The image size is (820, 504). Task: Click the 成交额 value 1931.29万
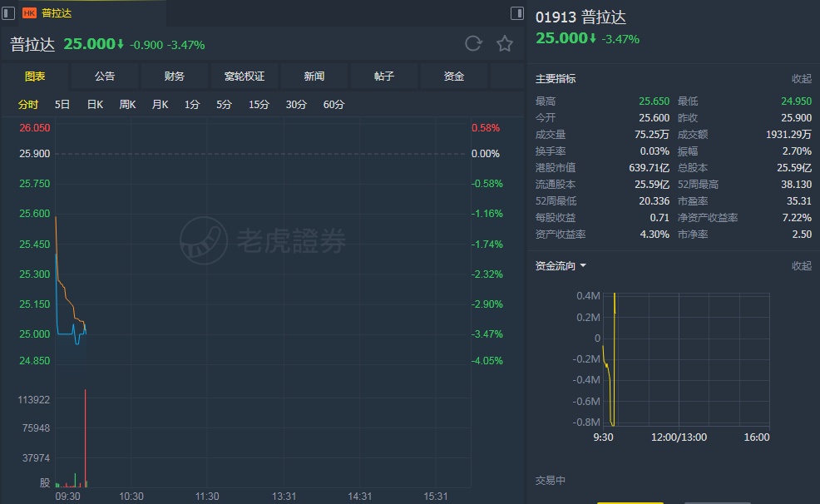(x=788, y=135)
